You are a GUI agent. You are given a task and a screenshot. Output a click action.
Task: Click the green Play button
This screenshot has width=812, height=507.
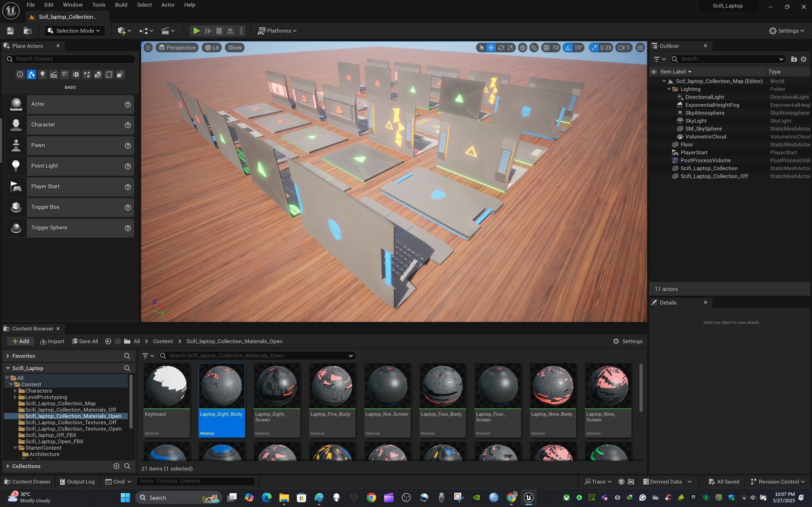tap(196, 31)
